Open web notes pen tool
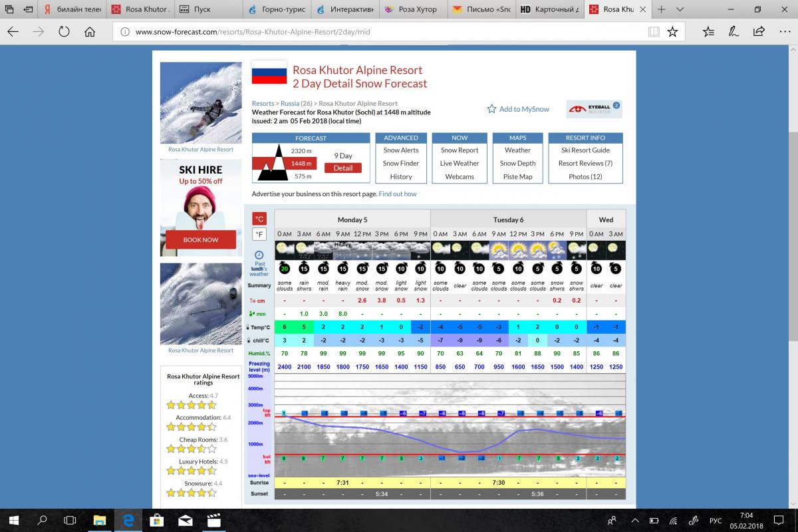This screenshot has width=798, height=532. pos(733,31)
